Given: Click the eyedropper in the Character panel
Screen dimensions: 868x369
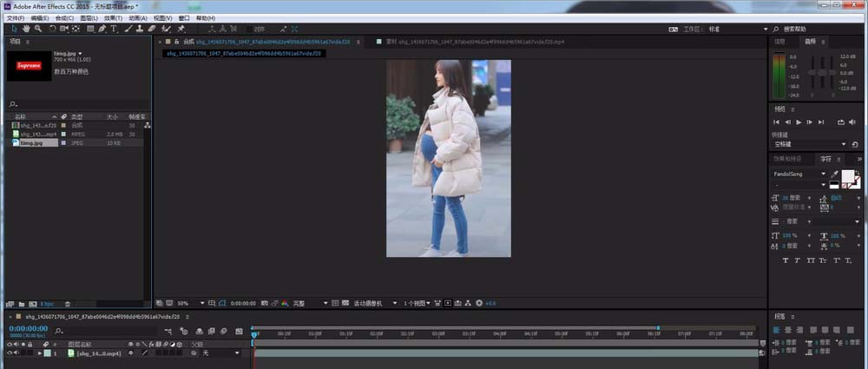Looking at the screenshot, I should (835, 175).
